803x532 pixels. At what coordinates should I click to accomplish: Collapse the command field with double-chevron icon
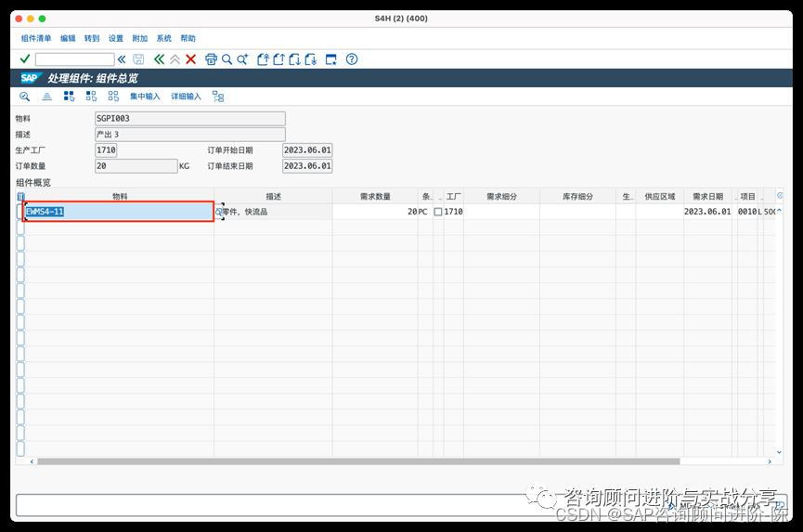pos(122,59)
